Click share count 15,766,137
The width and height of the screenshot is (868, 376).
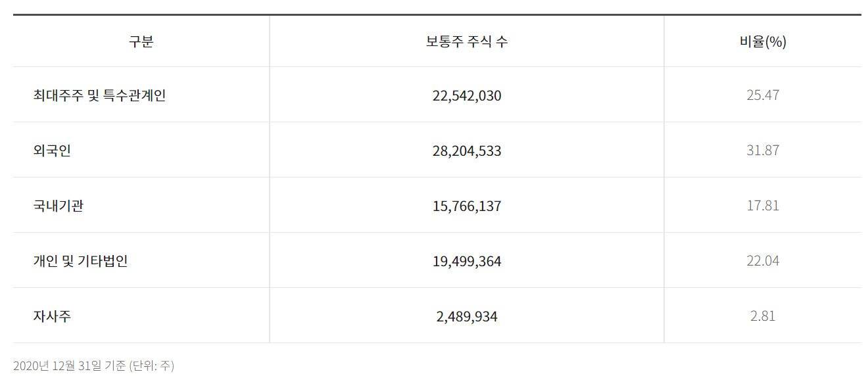(467, 206)
